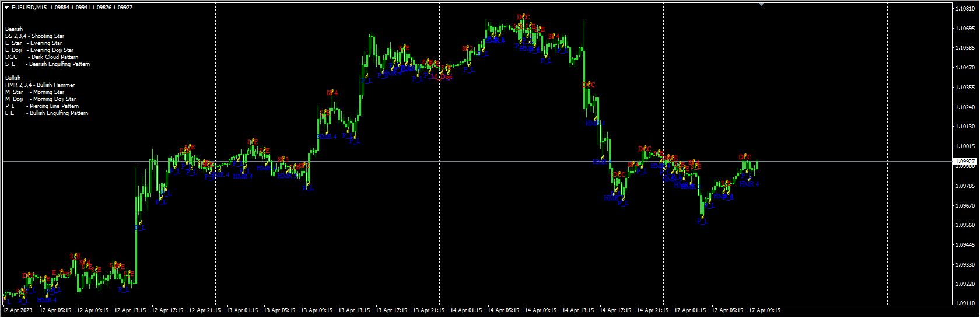Image resolution: width=980 pixels, height=318 pixels.
Task: Click the EURUSD,M15 chart title text
Action: [30, 8]
